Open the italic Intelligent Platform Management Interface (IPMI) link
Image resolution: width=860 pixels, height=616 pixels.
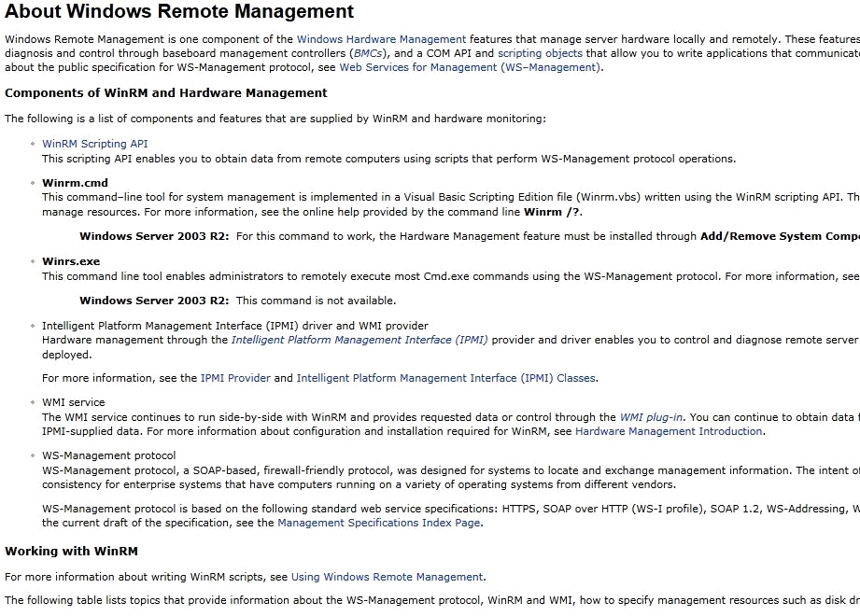pos(360,340)
